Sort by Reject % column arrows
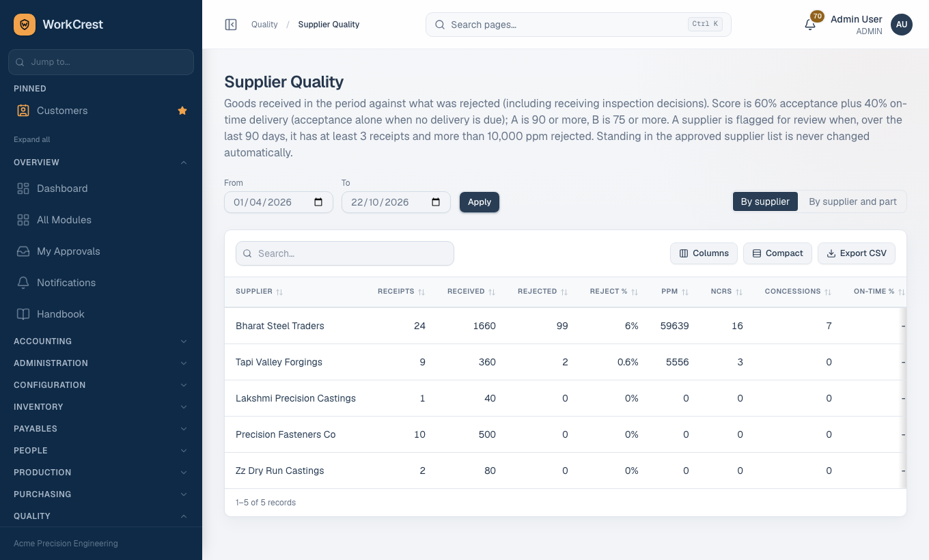The height and width of the screenshot is (560, 929). click(x=635, y=292)
